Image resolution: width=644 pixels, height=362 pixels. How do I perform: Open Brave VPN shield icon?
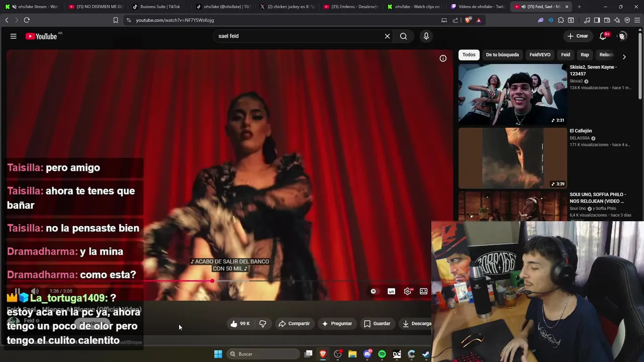click(x=627, y=20)
